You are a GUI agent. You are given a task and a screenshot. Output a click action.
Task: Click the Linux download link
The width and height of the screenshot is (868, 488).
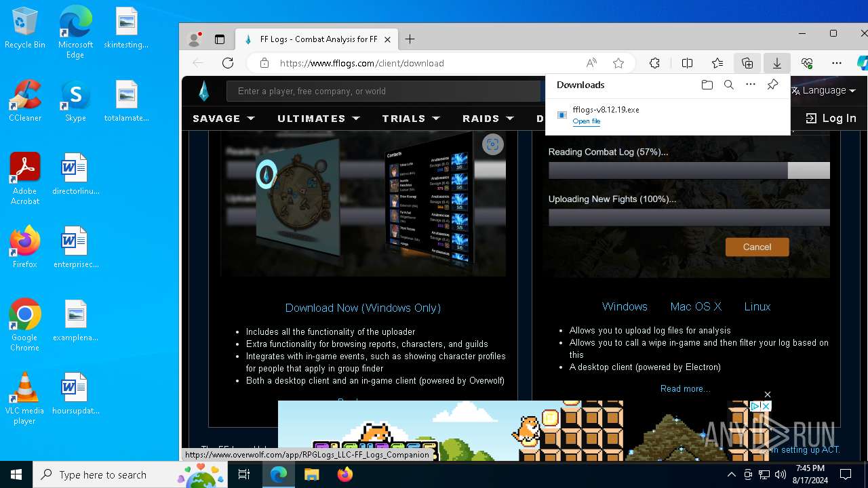[x=757, y=306]
